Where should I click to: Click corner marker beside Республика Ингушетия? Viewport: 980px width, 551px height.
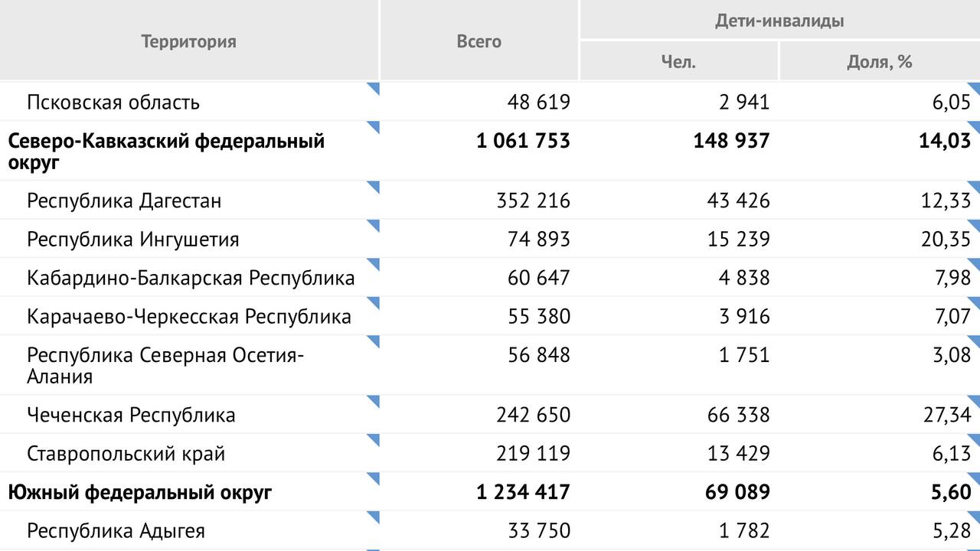tap(374, 224)
